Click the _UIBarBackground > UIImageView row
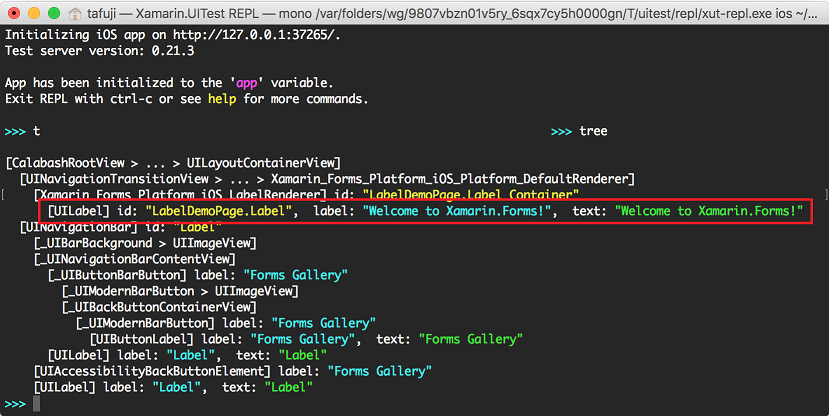This screenshot has height=416, width=829. 145,243
